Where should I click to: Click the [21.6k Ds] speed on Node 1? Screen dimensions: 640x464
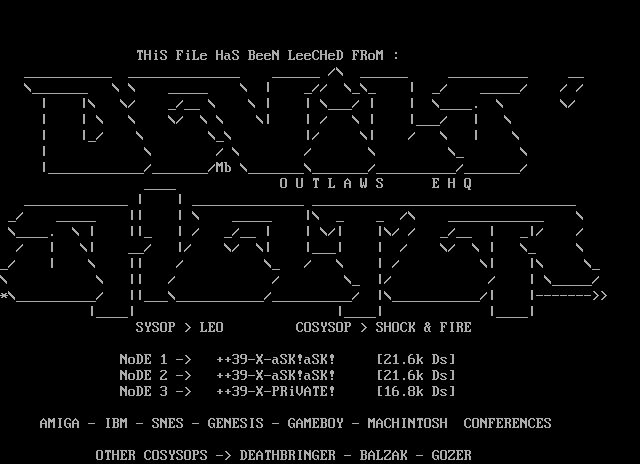tap(415, 359)
